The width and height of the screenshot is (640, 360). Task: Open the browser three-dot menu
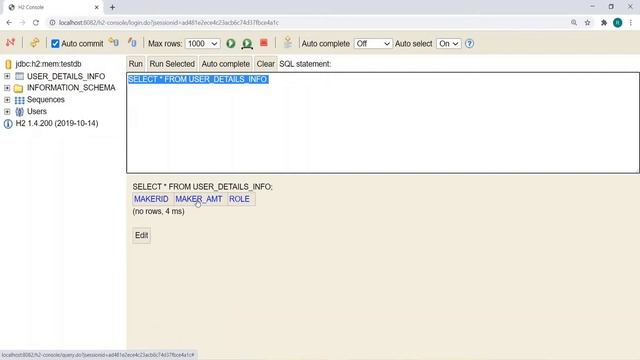[x=631, y=23]
